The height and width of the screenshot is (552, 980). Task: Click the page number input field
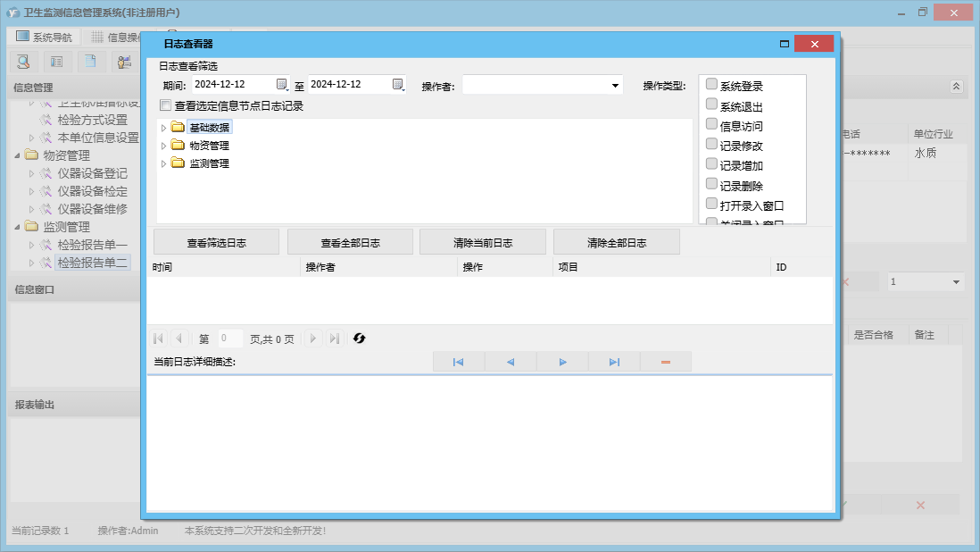point(230,339)
